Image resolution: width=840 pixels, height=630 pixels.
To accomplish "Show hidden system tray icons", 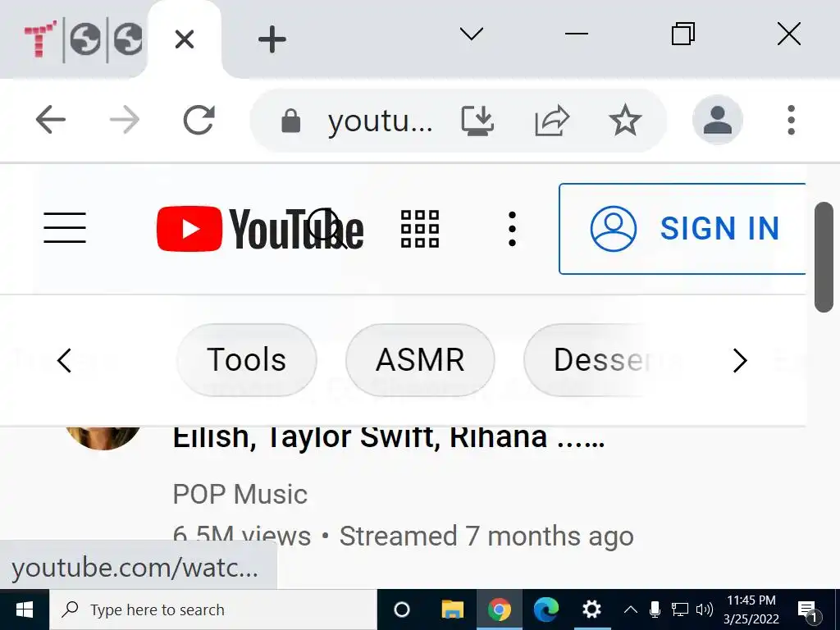I will click(x=631, y=609).
